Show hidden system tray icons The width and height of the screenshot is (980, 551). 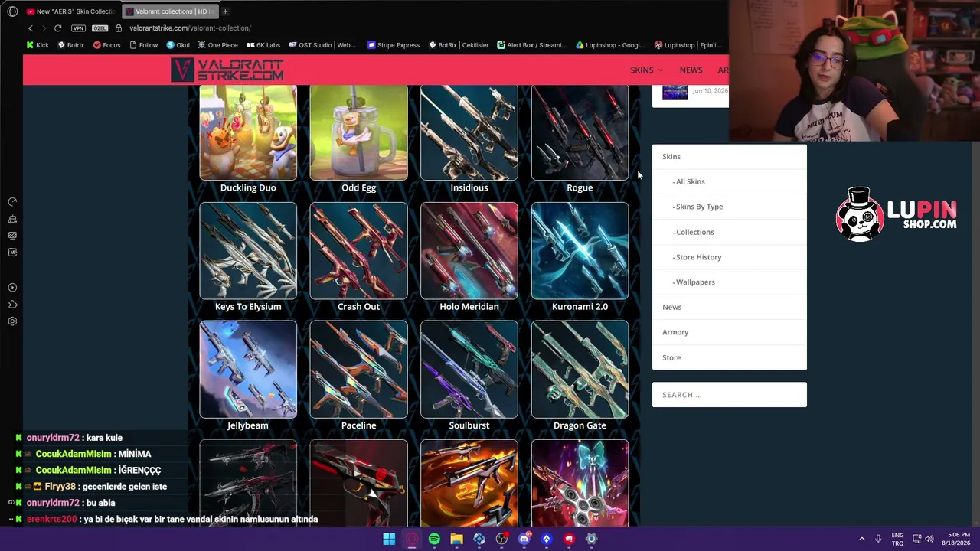pyautogui.click(x=861, y=539)
